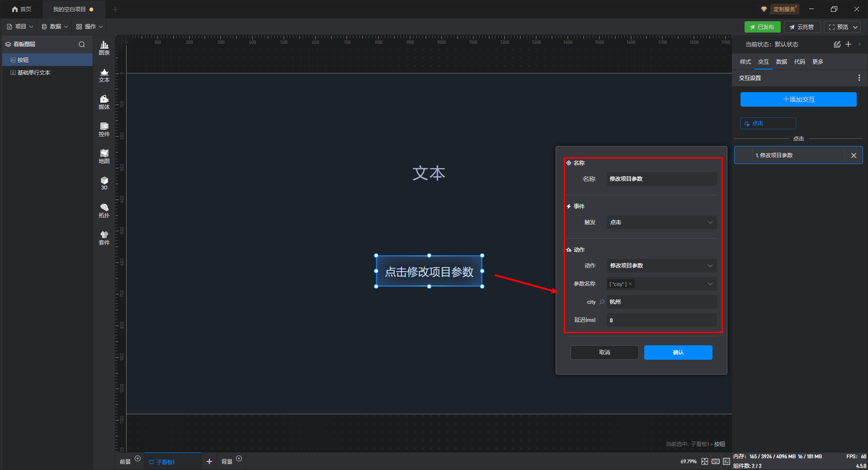The height and width of the screenshot is (470, 868).
Task: Open the 媒体 media component panel
Action: pos(104,102)
